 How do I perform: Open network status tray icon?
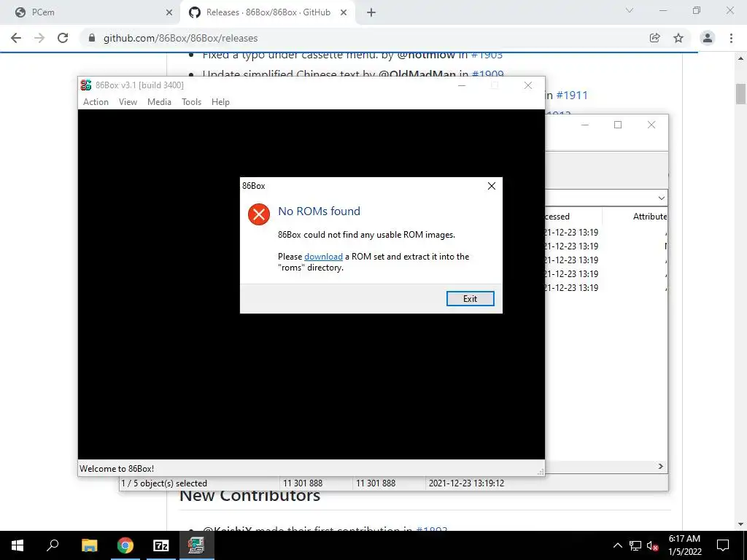tap(635, 545)
